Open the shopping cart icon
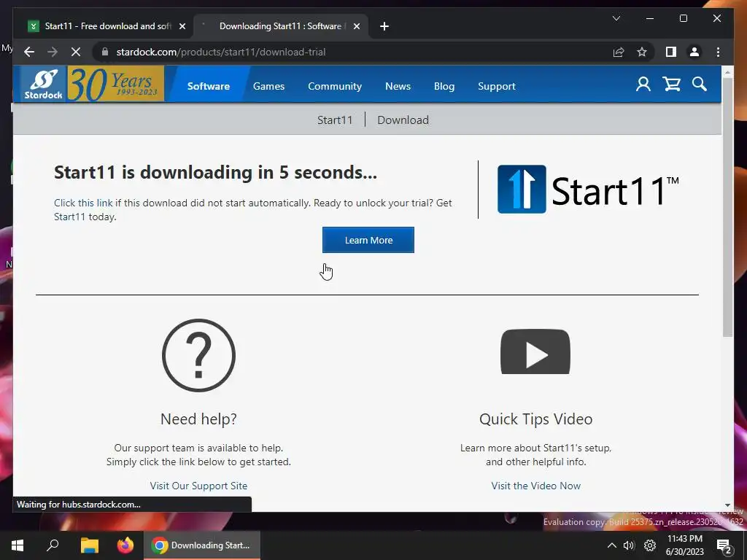The width and height of the screenshot is (747, 560). point(671,85)
